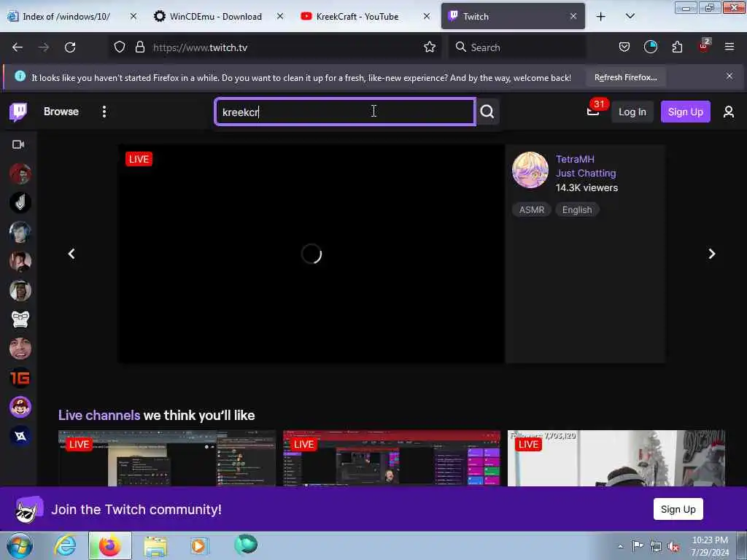This screenshot has height=560, width=747.
Task: Click white Sign Up button in bottom banner
Action: click(x=678, y=509)
